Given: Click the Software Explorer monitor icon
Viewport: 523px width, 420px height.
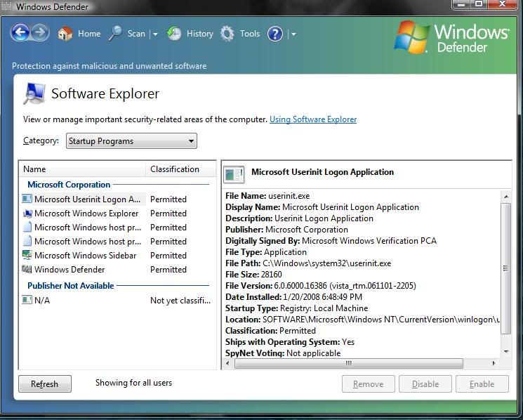Looking at the screenshot, I should 34,93.
